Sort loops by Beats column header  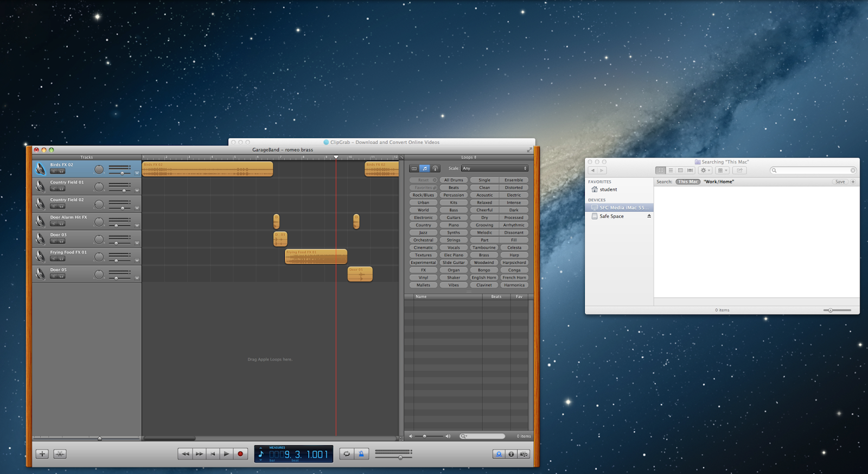point(496,296)
